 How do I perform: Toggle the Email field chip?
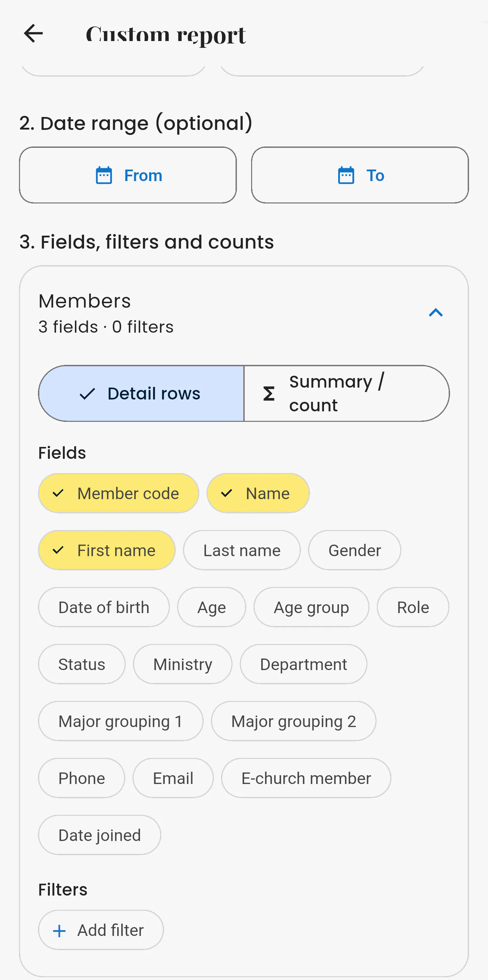[173, 778]
